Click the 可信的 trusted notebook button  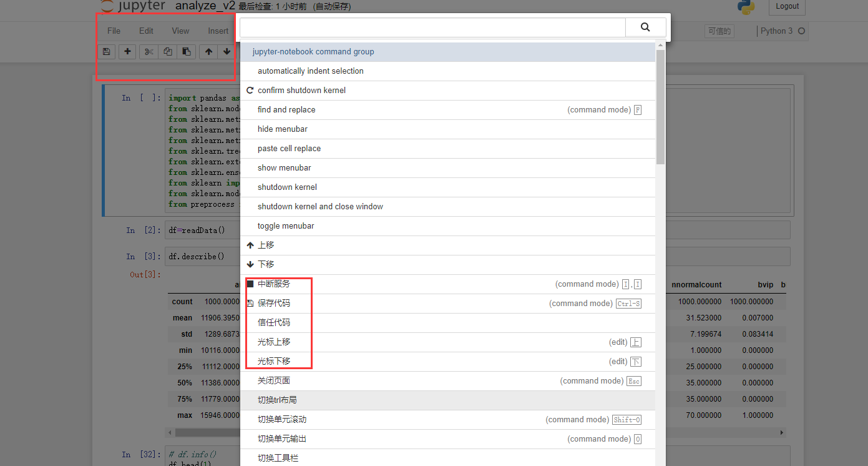[719, 31]
